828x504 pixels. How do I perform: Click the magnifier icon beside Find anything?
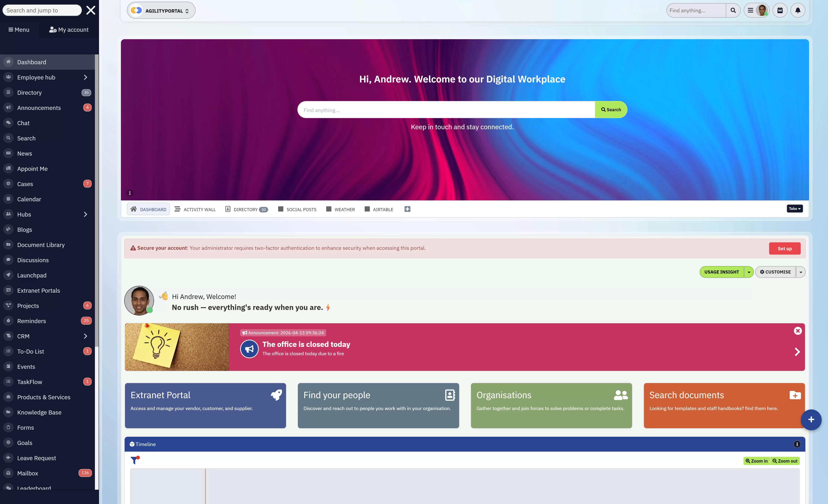coord(733,10)
